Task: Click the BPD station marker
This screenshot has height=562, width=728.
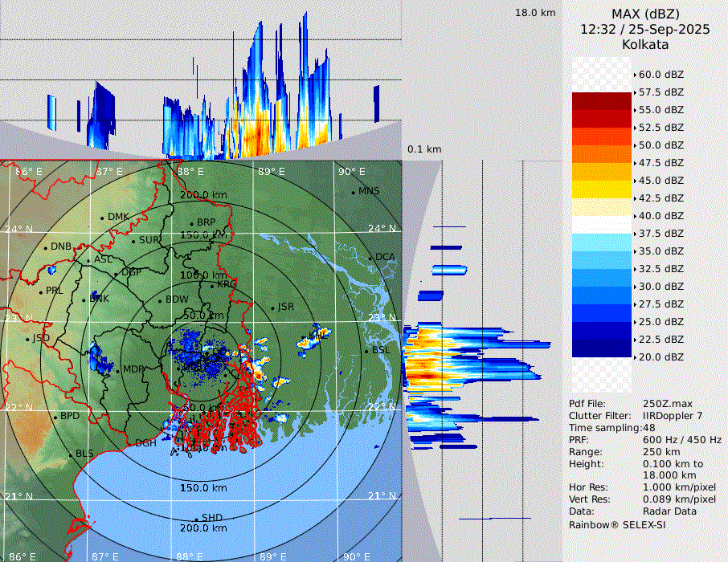Action: pyautogui.click(x=55, y=417)
